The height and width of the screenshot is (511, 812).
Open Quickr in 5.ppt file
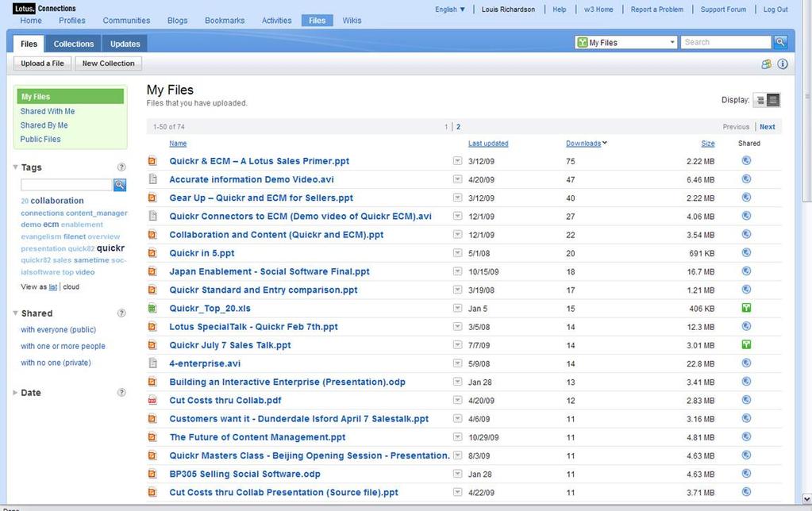point(202,253)
